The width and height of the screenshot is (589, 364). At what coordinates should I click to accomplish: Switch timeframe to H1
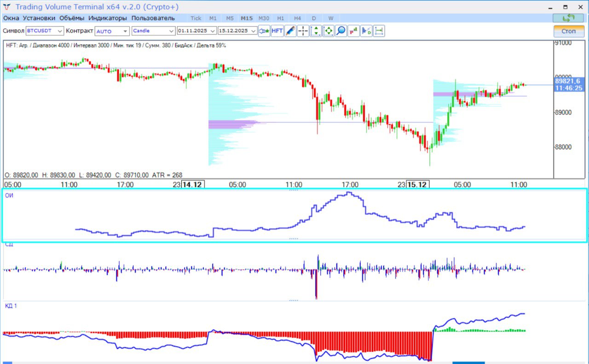[281, 18]
